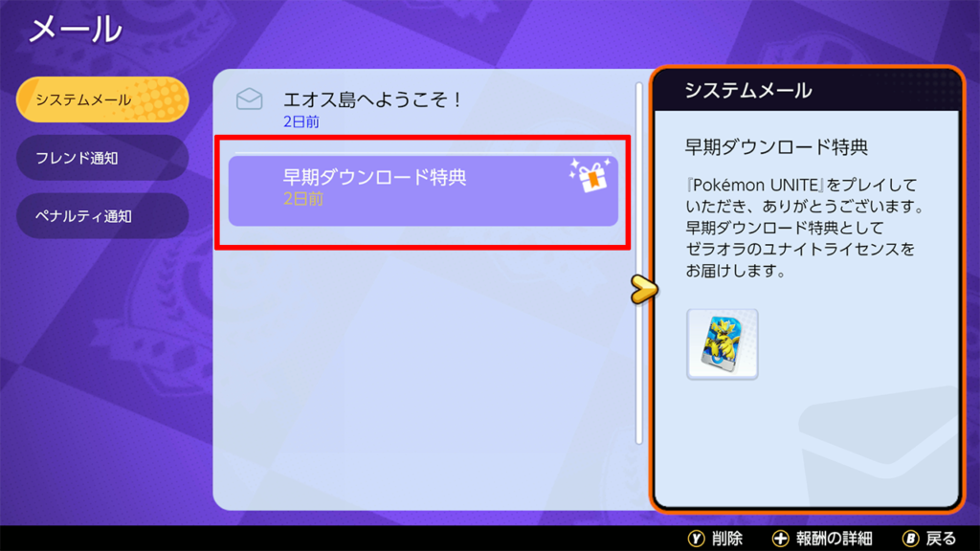Viewport: 980px width, 551px height.
Task: Open the エオス島へようこそ！ mail entry
Action: (x=423, y=107)
